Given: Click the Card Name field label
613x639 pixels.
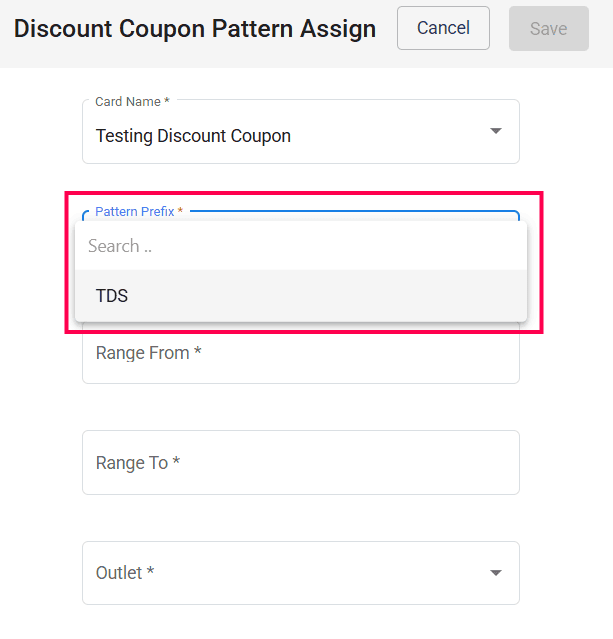Looking at the screenshot, I should pos(131,102).
